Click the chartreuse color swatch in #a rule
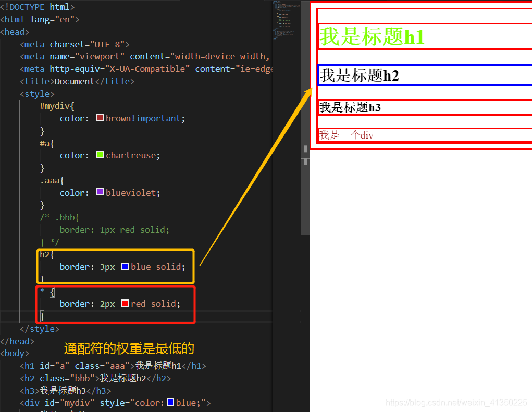Screen dimensions: 532x412 [x=100, y=155]
